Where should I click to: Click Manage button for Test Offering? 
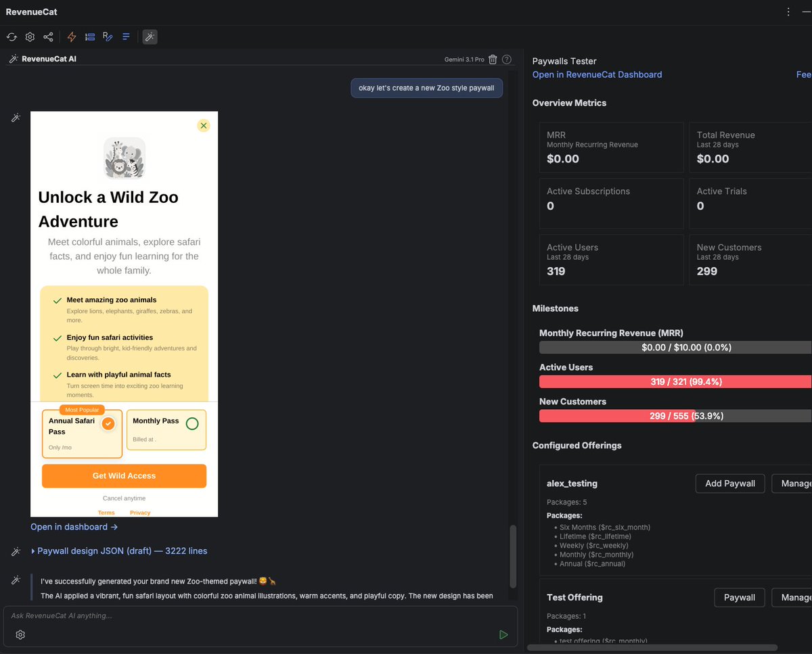[x=793, y=597]
